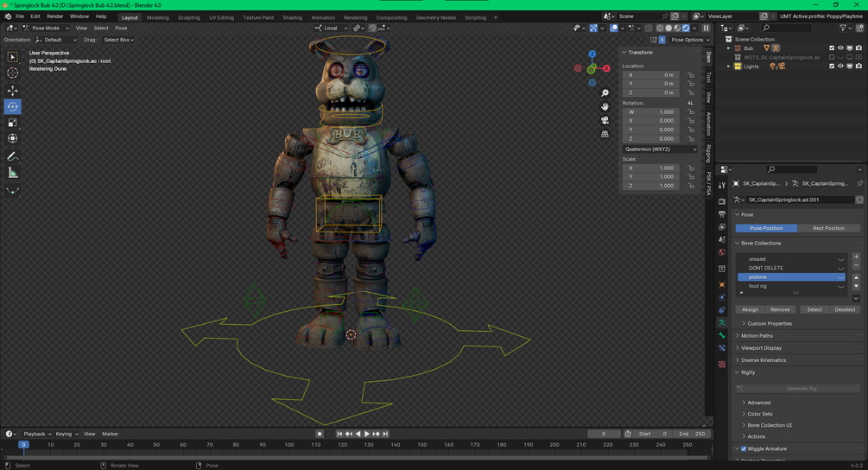Open the Bone Constraints properties tab icon
Screen dimensions: 868x470
coord(722,348)
